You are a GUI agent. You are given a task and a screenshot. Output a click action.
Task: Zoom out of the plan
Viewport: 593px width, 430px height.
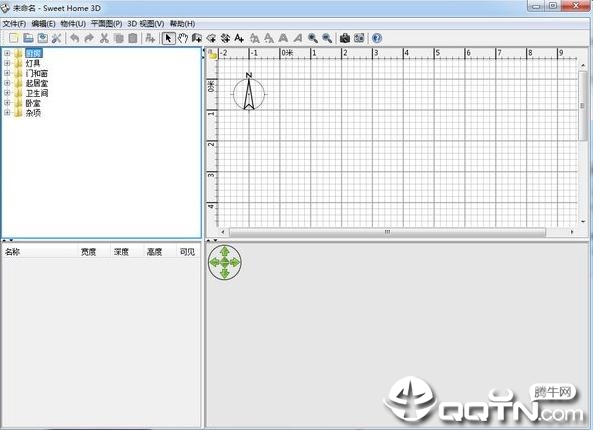327,38
